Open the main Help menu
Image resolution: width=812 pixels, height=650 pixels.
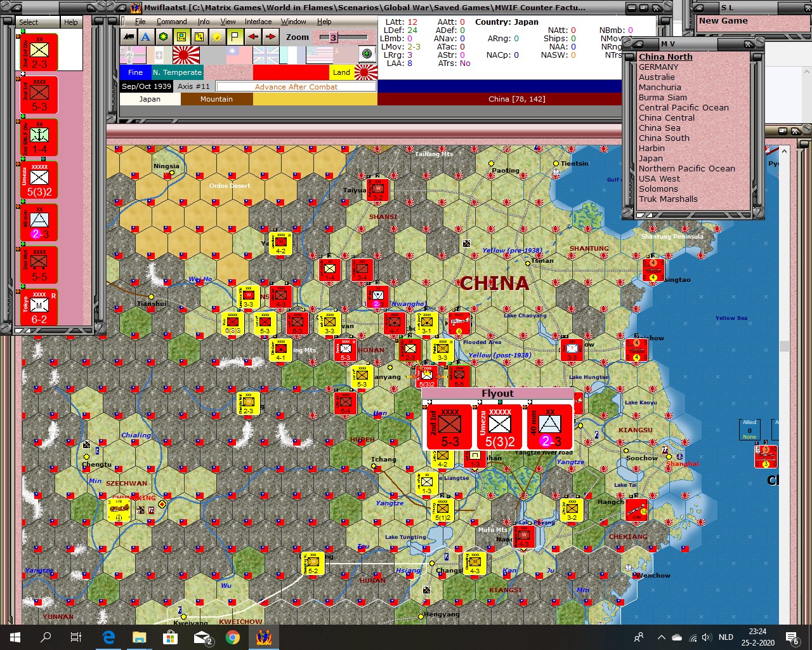pyautogui.click(x=324, y=22)
